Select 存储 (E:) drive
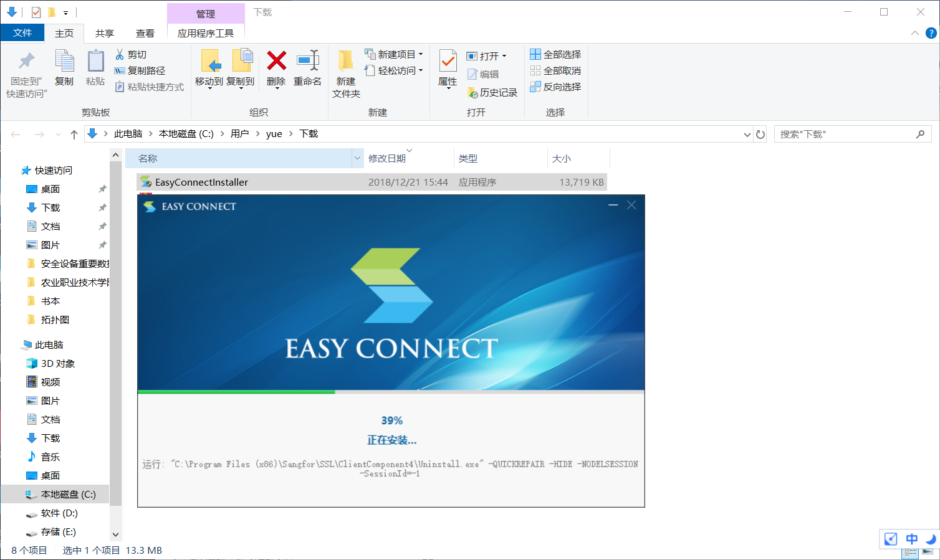This screenshot has height=560, width=940. [x=50, y=531]
